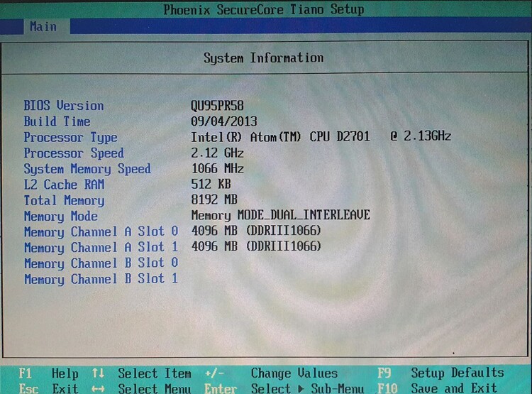Select the 2.12 GHz value
532x394 pixels.
coord(217,153)
